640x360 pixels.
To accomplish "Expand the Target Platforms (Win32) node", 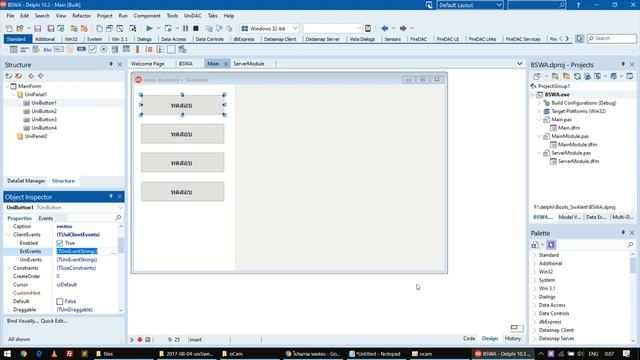I will point(539,111).
